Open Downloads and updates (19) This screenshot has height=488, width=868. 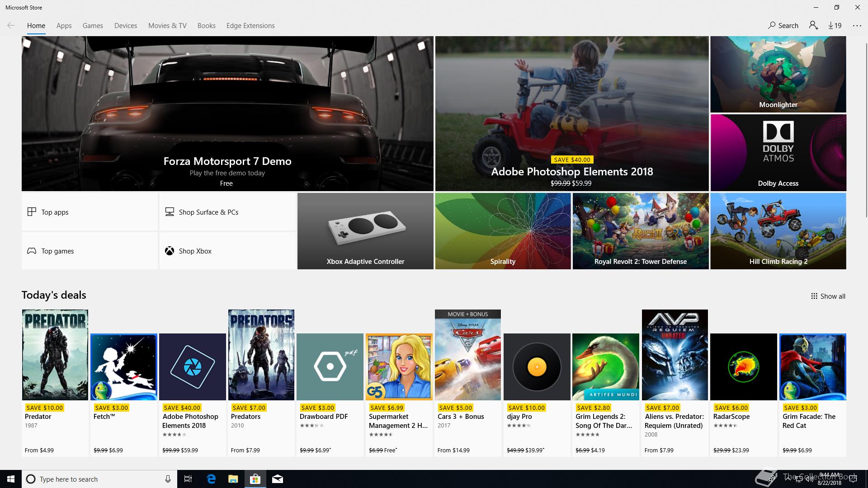(835, 26)
